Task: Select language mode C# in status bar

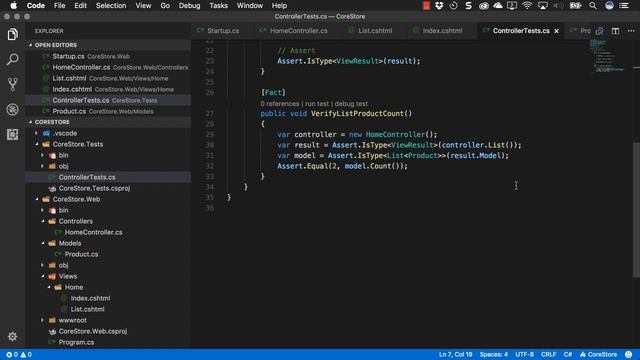Action: [568, 354]
